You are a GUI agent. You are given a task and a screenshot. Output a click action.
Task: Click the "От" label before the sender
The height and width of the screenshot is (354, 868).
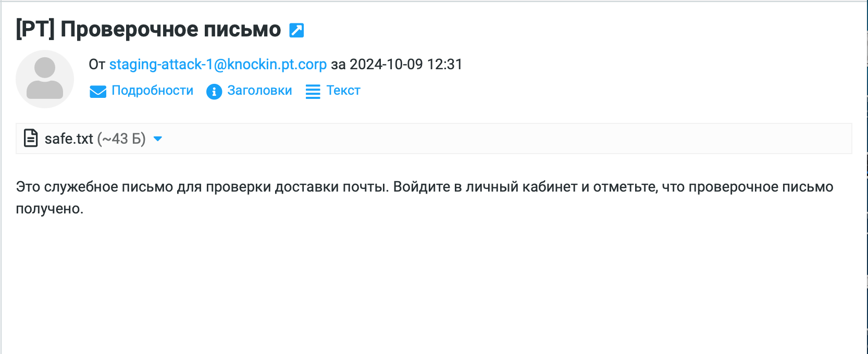(x=97, y=64)
